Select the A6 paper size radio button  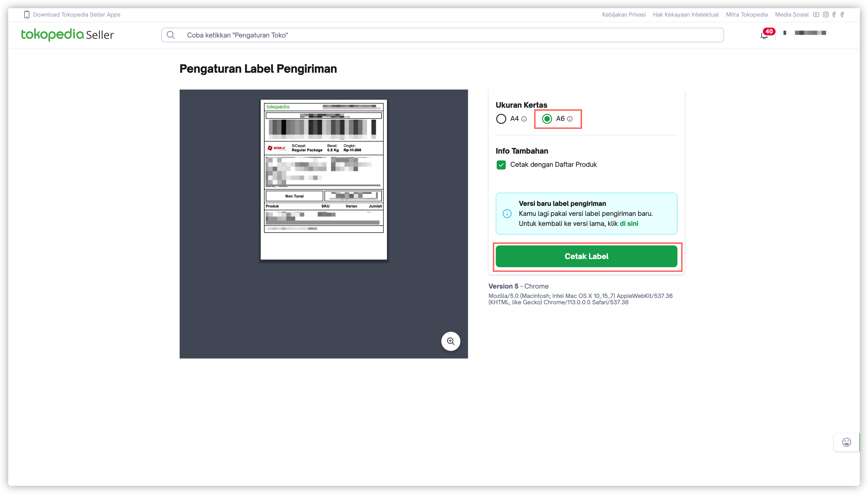(547, 119)
